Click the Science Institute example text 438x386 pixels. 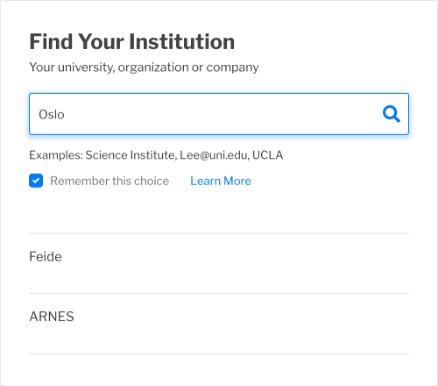pos(130,155)
